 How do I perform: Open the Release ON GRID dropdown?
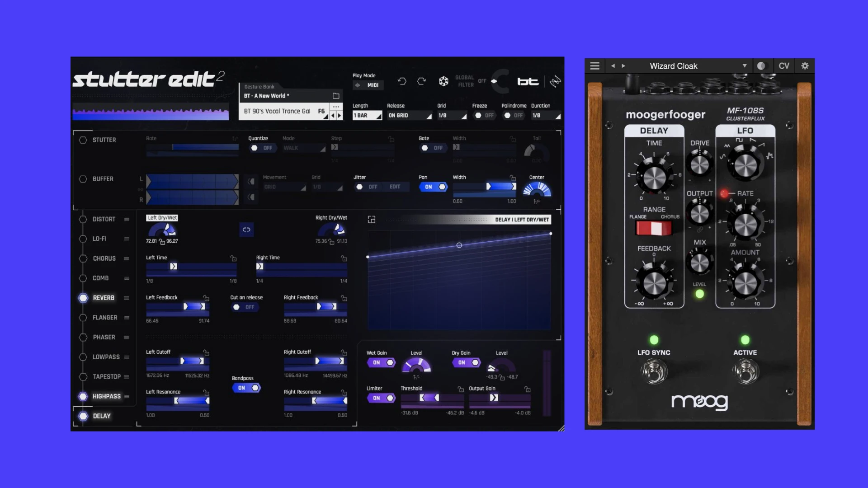point(410,116)
